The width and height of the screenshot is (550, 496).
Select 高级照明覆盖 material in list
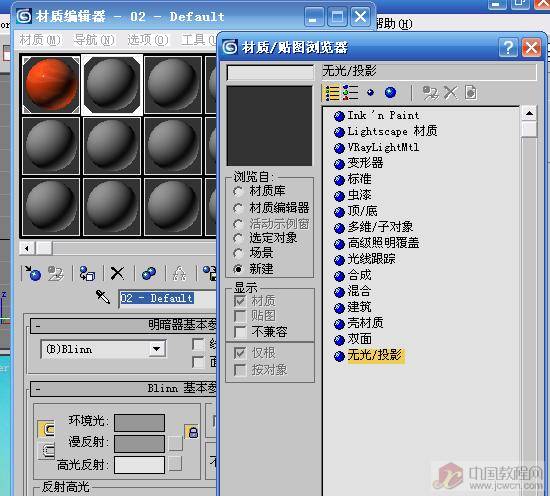[383, 243]
